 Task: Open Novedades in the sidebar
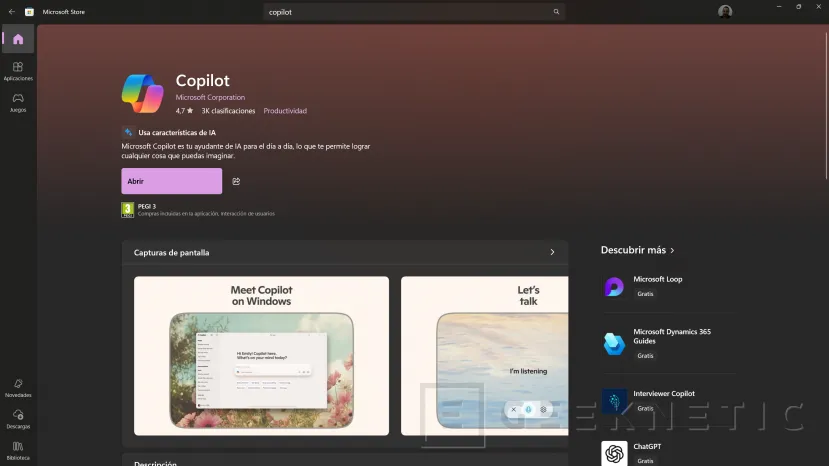coord(18,388)
